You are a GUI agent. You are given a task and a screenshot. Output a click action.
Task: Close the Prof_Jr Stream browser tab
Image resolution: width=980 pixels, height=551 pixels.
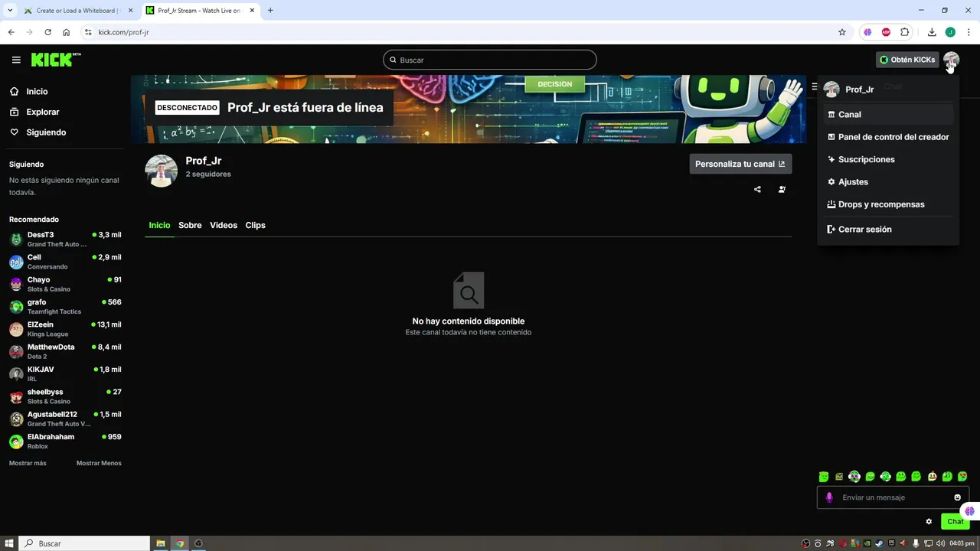point(253,11)
